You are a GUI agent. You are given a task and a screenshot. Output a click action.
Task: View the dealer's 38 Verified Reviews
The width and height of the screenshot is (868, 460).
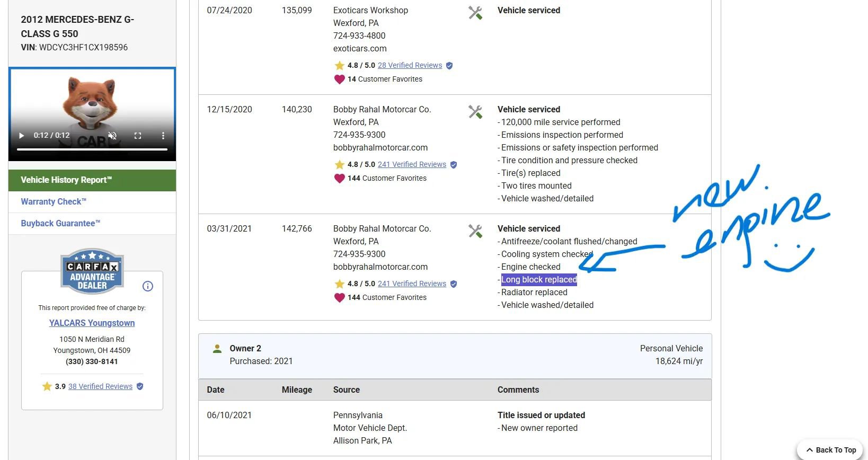[x=100, y=386]
